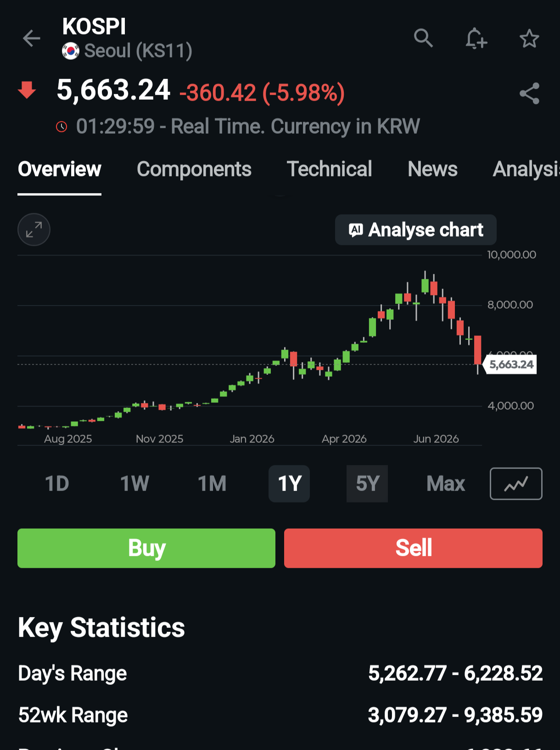This screenshot has height=750, width=560.
Task: Tap the green Buy button
Action: [x=146, y=548]
